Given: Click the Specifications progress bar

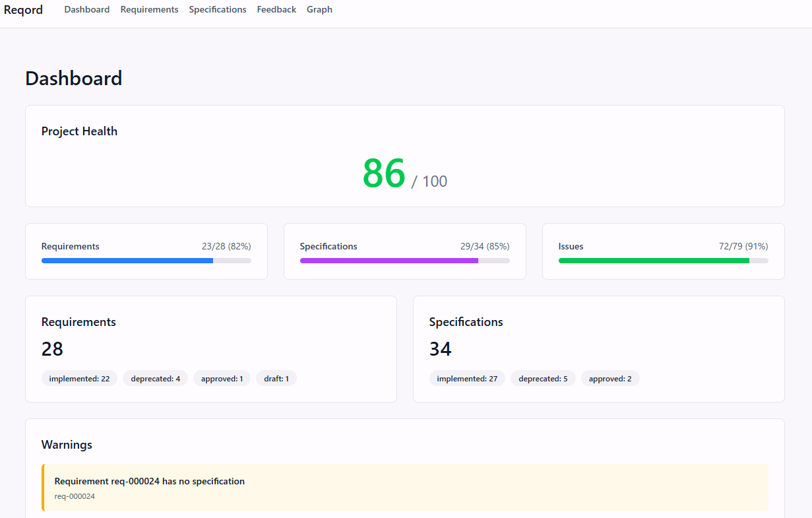Looking at the screenshot, I should [404, 261].
